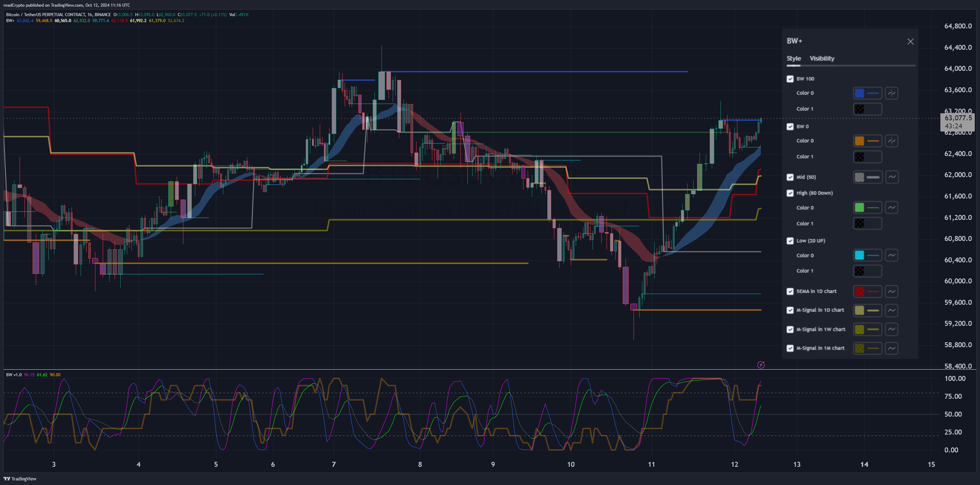The width and height of the screenshot is (980, 485).
Task: Uncheck M-Signal in 1M chart checkbox
Action: (x=790, y=348)
